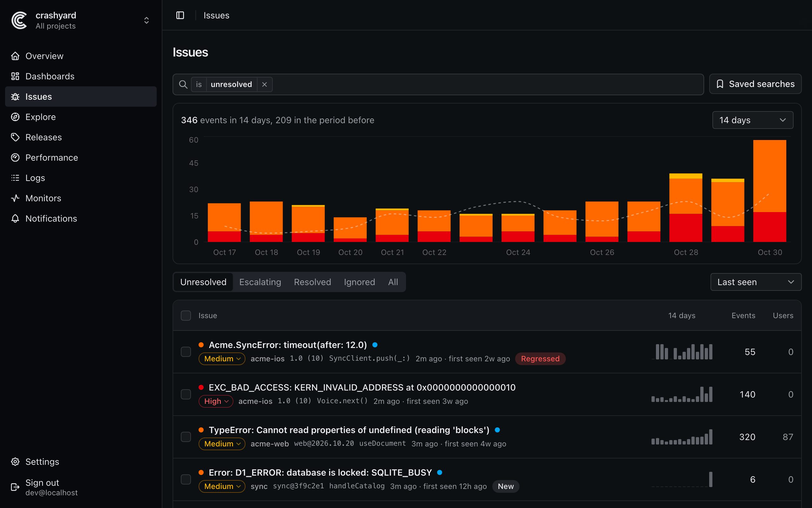Click the Events column header
The image size is (812, 508).
(743, 316)
